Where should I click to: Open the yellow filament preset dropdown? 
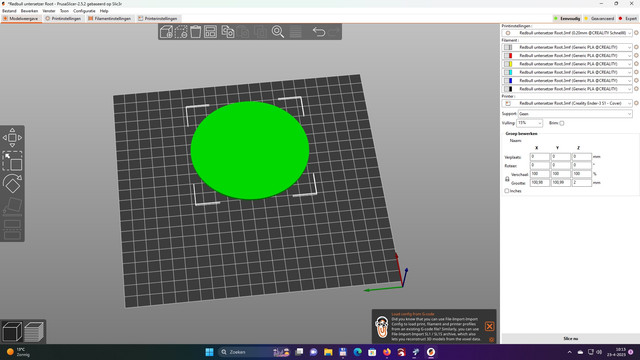click(x=567, y=64)
